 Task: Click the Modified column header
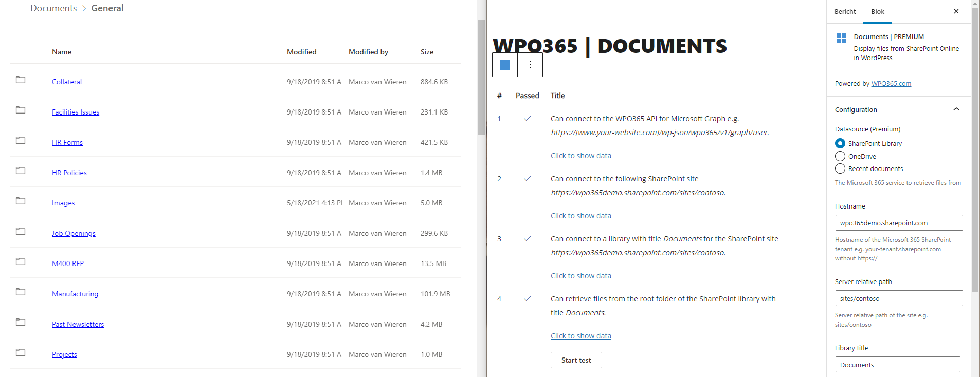[302, 52]
